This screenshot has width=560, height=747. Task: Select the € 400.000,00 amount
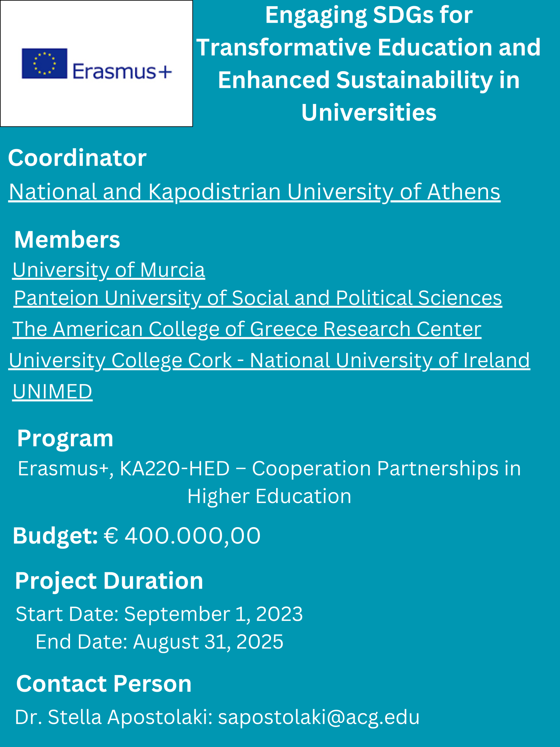pos(182,535)
